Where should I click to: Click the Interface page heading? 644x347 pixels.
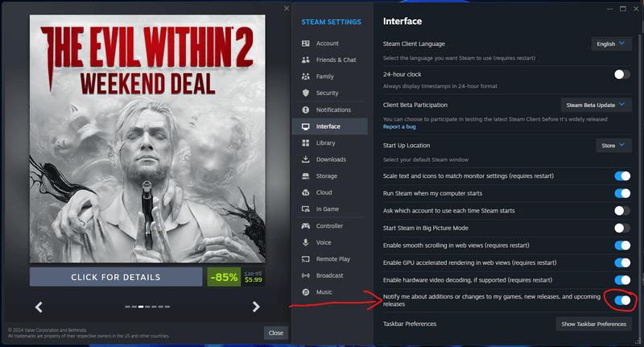[402, 22]
